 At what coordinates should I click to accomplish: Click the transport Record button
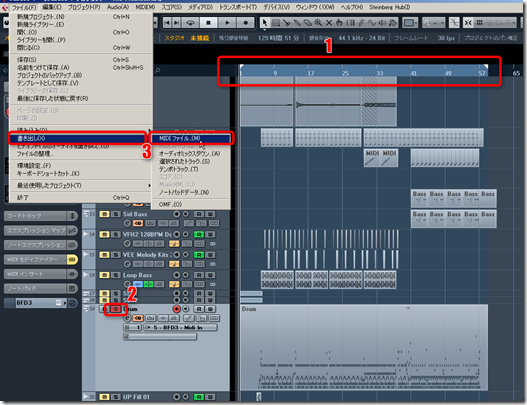click(x=246, y=23)
